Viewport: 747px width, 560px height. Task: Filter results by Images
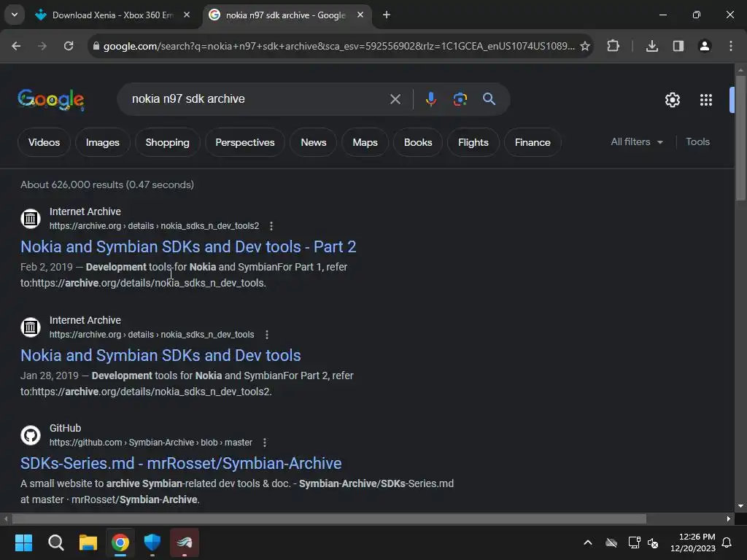[x=102, y=142]
